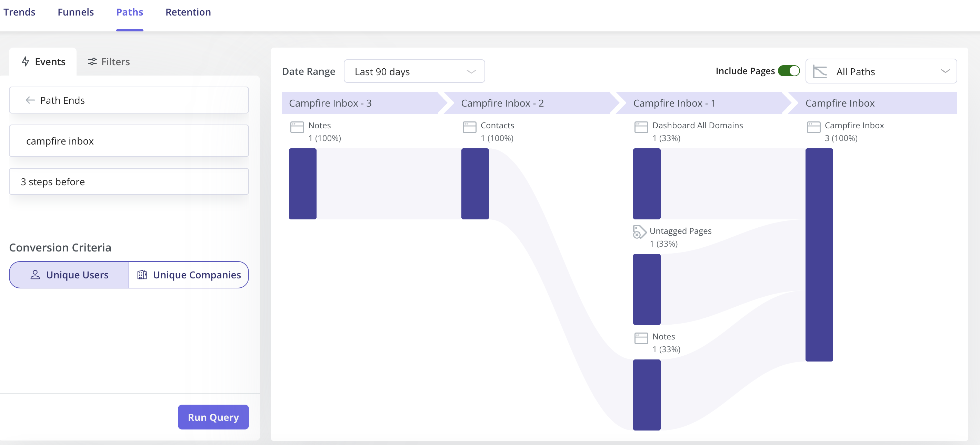
Task: Run the query
Action: coord(213,417)
